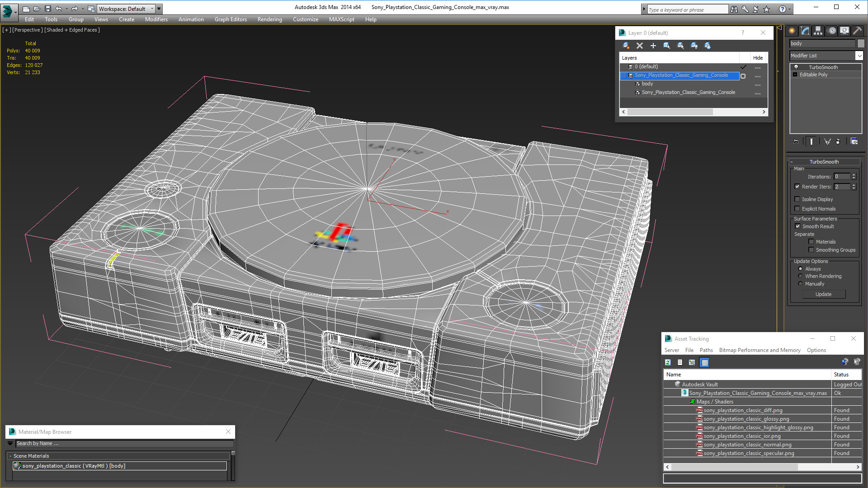Click Configure Modifier Sets icon
Image resolution: width=868 pixels, height=488 pixels.
point(854,141)
